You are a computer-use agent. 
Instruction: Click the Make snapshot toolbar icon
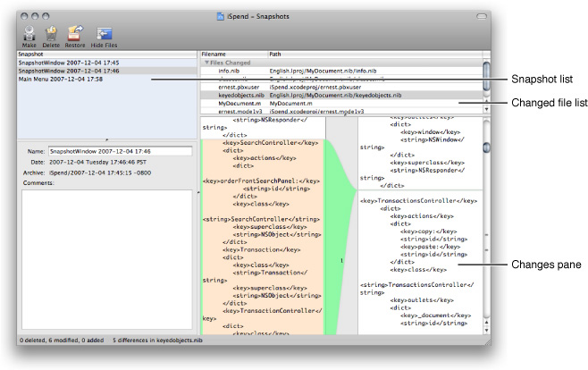tap(29, 34)
